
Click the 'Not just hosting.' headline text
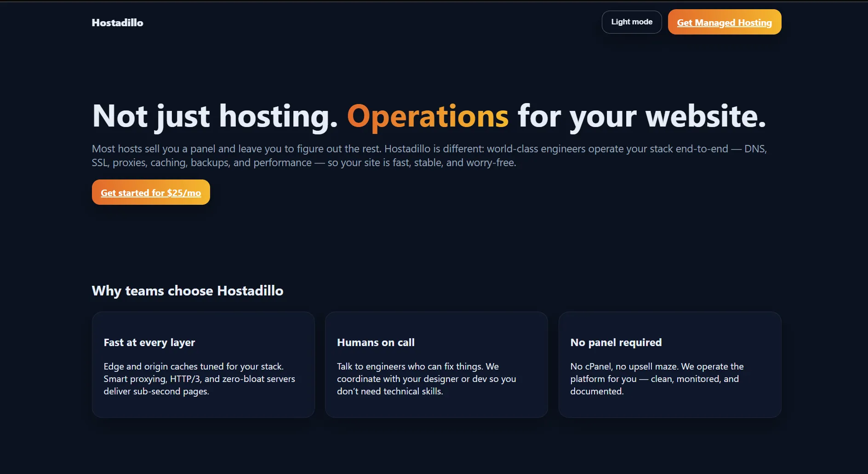(215, 116)
